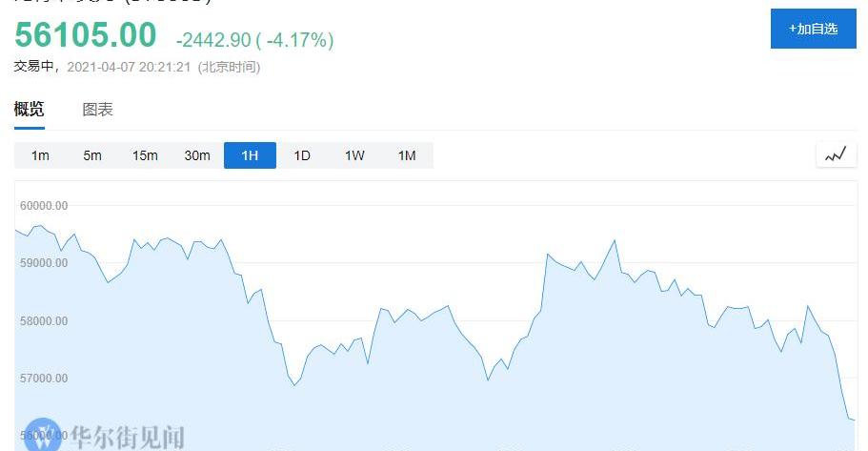Click the 57000.00 price axis label

tap(44, 379)
